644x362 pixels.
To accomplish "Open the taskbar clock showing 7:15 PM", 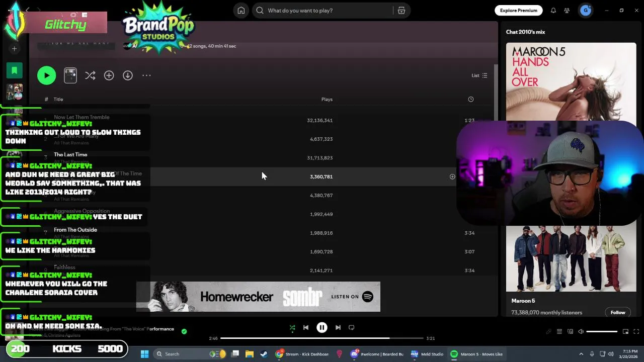I will pos(629,354).
